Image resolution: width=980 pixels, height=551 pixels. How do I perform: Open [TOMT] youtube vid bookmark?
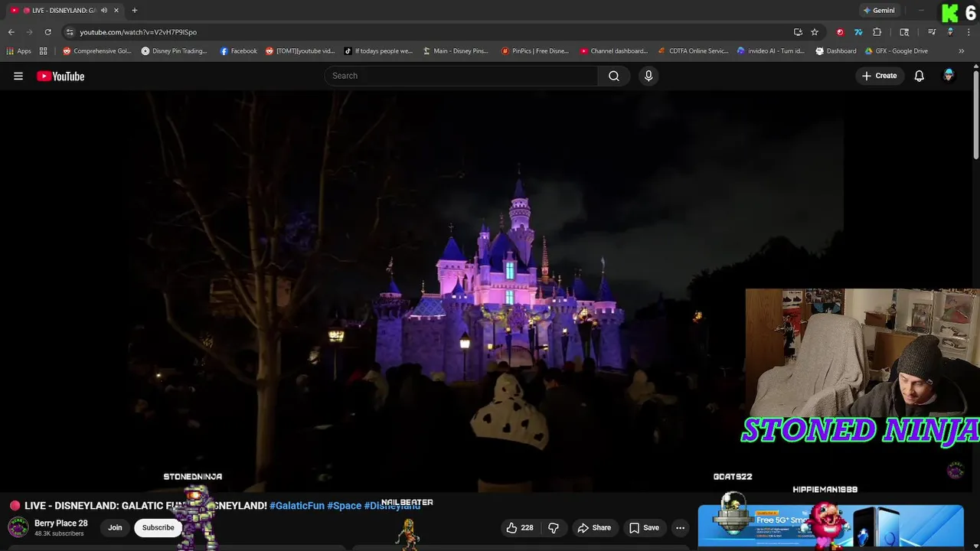coord(300,51)
